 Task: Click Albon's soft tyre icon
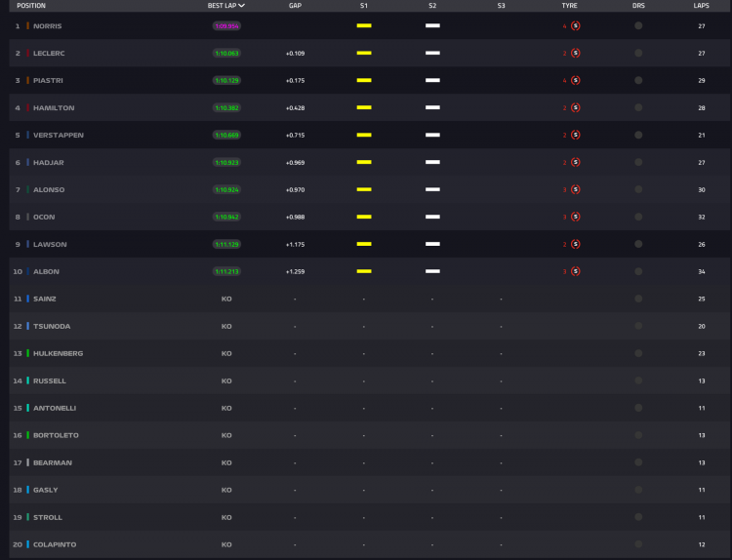pyautogui.click(x=576, y=271)
